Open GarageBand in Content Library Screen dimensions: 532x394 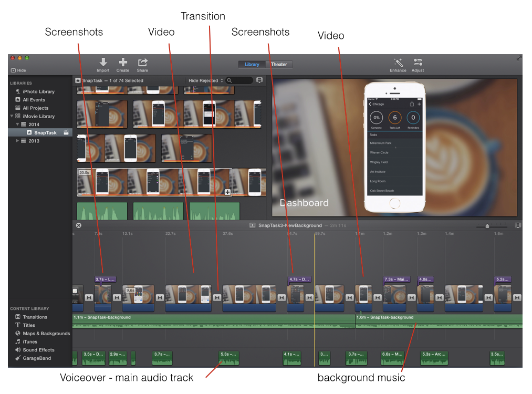coord(37,358)
